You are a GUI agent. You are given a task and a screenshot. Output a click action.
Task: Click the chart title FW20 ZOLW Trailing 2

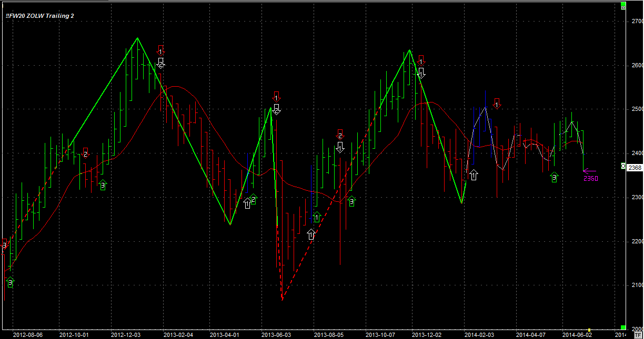pyautogui.click(x=40, y=16)
